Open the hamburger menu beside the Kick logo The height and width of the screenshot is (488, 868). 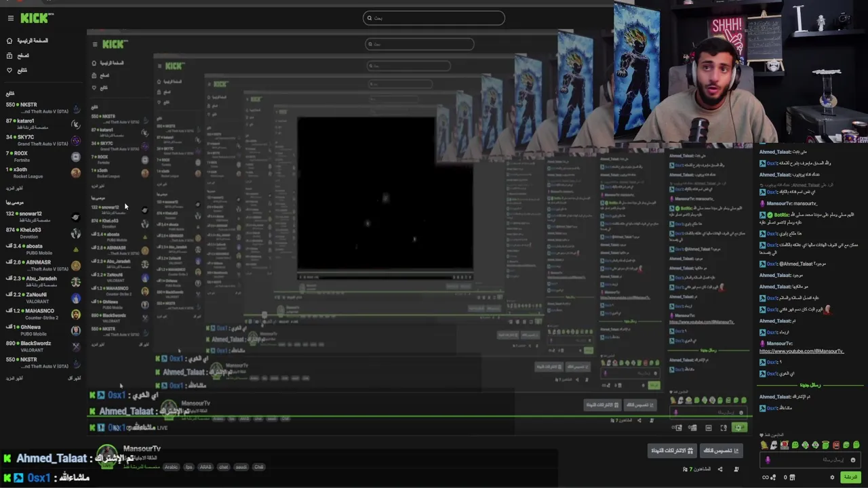pyautogui.click(x=10, y=18)
